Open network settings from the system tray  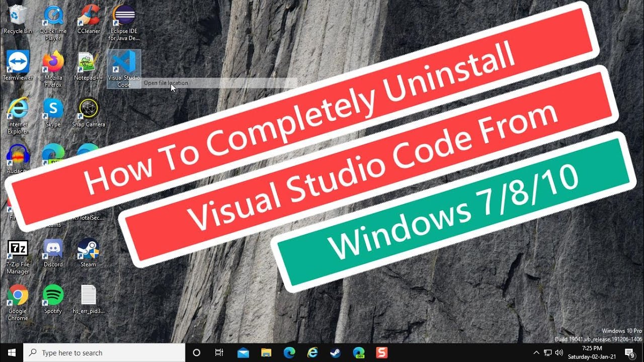click(x=547, y=353)
